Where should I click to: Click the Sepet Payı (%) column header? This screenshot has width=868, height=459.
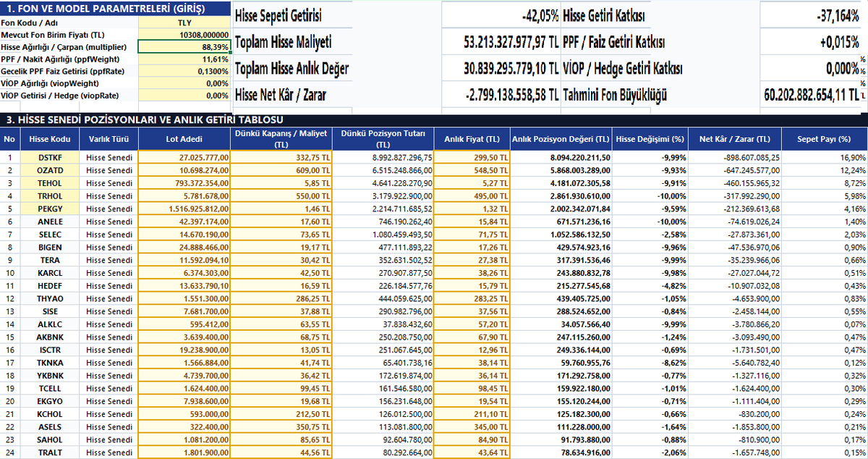(x=825, y=139)
